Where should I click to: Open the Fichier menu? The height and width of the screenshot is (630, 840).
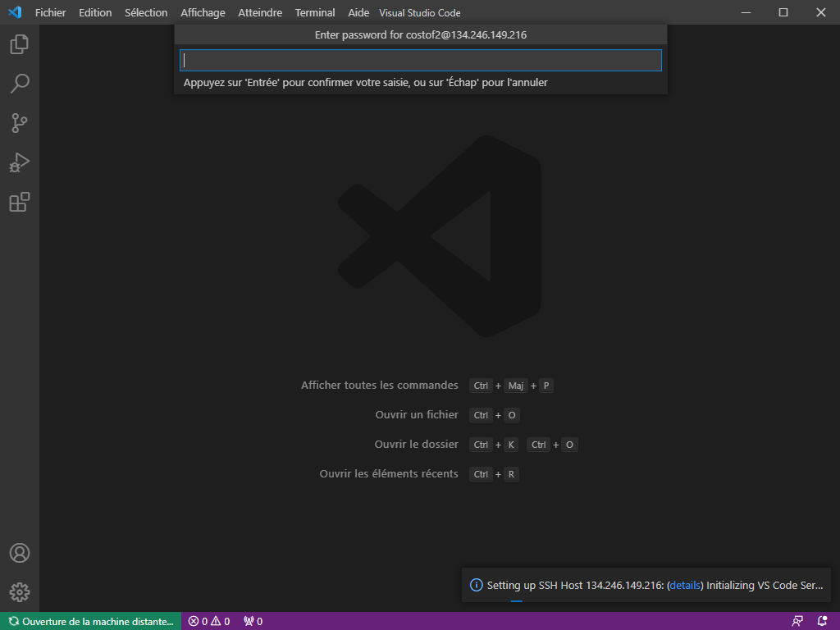[50, 12]
